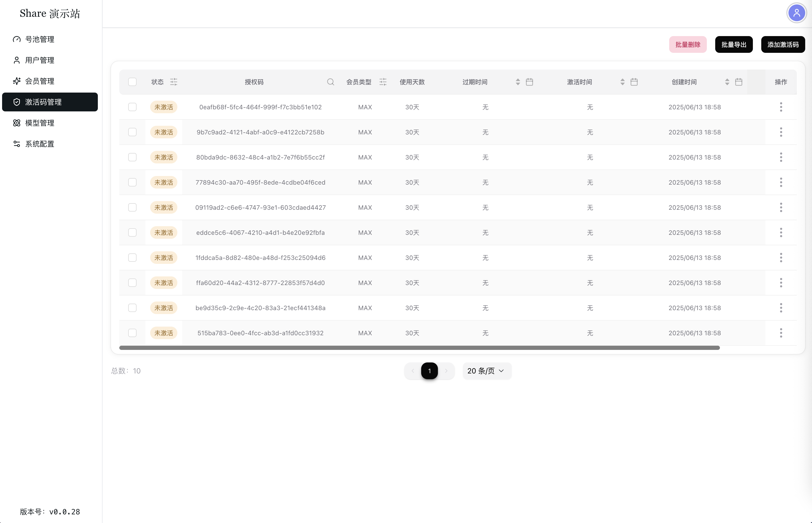Check the row for code eddce5c6
This screenshot has height=523, width=812.
(x=133, y=233)
